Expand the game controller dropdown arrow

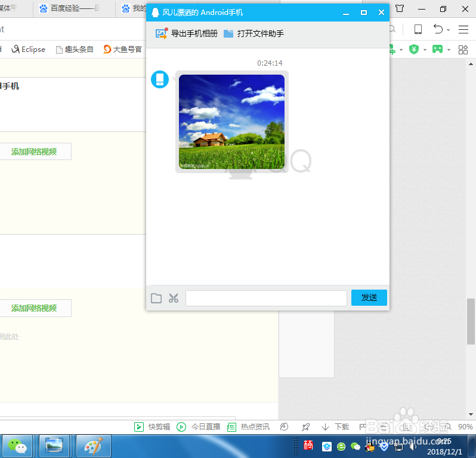[449, 50]
